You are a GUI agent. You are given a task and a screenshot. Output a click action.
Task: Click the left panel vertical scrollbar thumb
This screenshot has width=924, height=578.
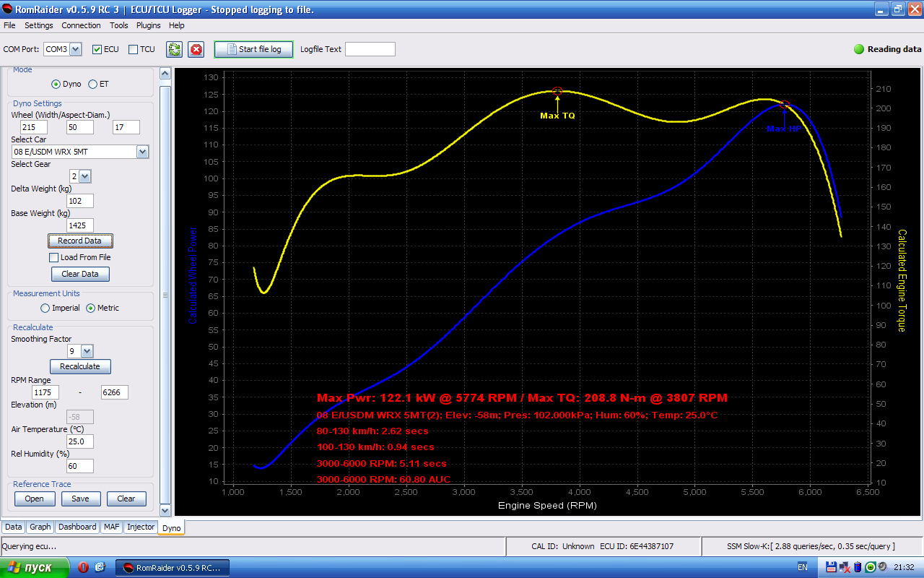tap(165, 295)
